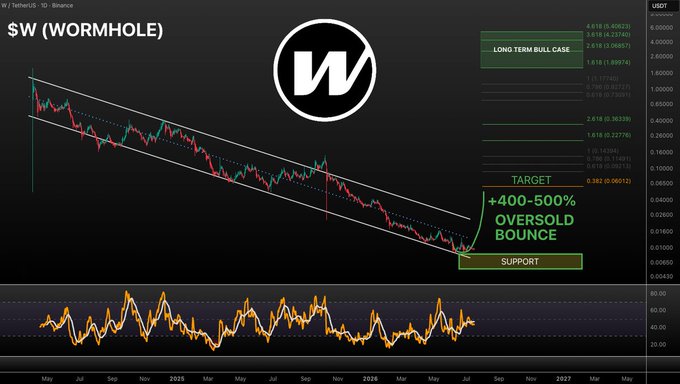This screenshot has width=680, height=384.
Task: Click the 0.26000 price axis label
Action: point(661,136)
